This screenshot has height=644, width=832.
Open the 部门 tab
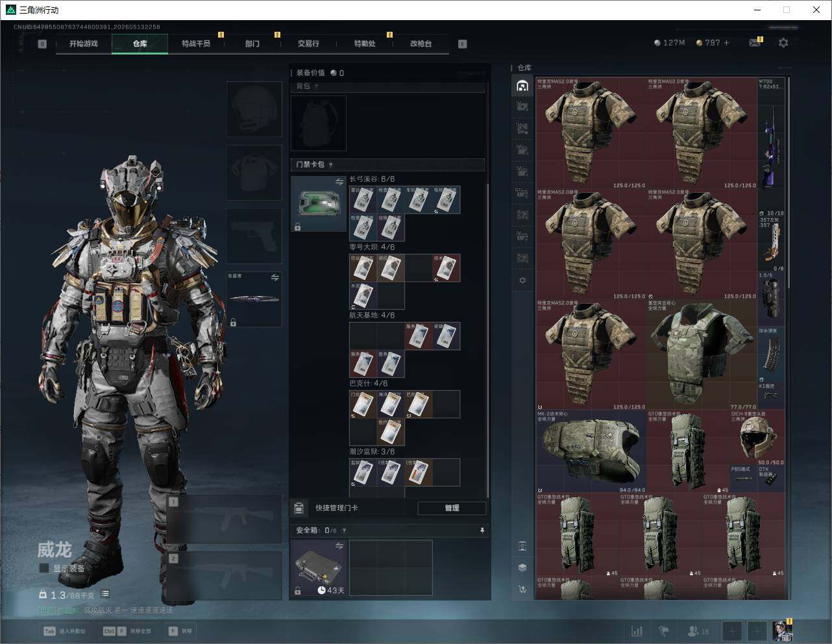pyautogui.click(x=252, y=43)
